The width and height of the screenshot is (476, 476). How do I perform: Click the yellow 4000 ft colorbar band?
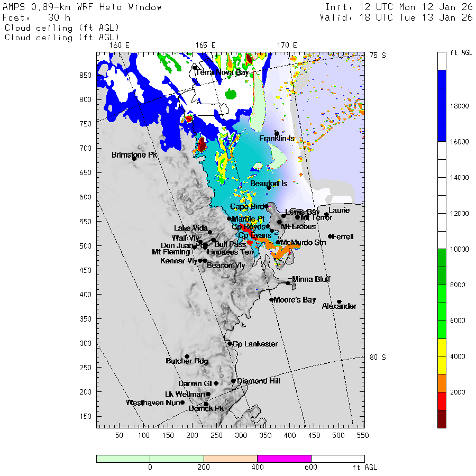coord(442,356)
